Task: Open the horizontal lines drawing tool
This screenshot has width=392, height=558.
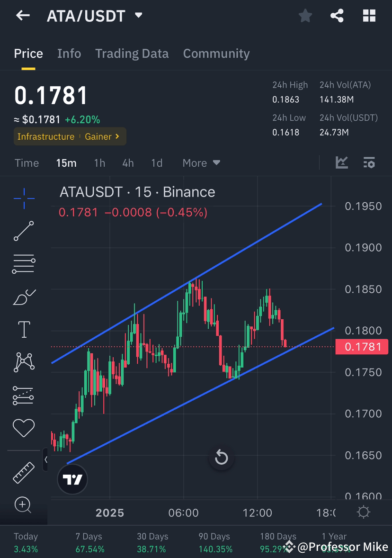Action: tap(24, 263)
